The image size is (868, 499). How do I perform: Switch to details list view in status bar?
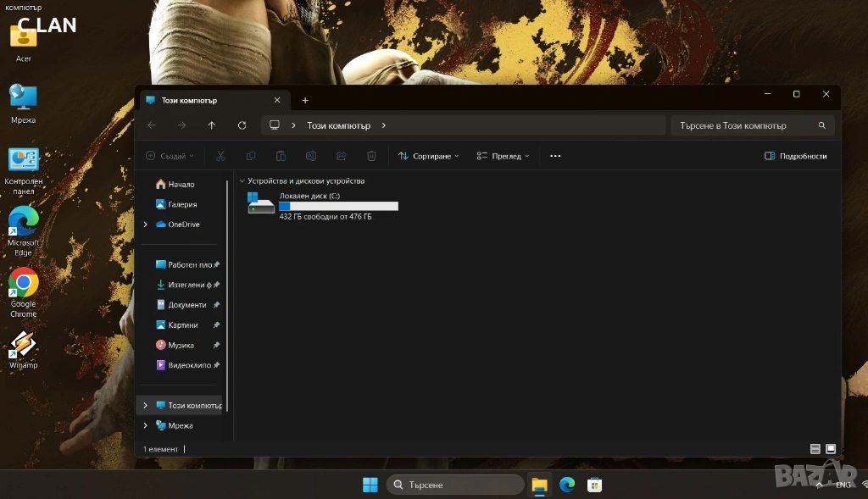815,448
